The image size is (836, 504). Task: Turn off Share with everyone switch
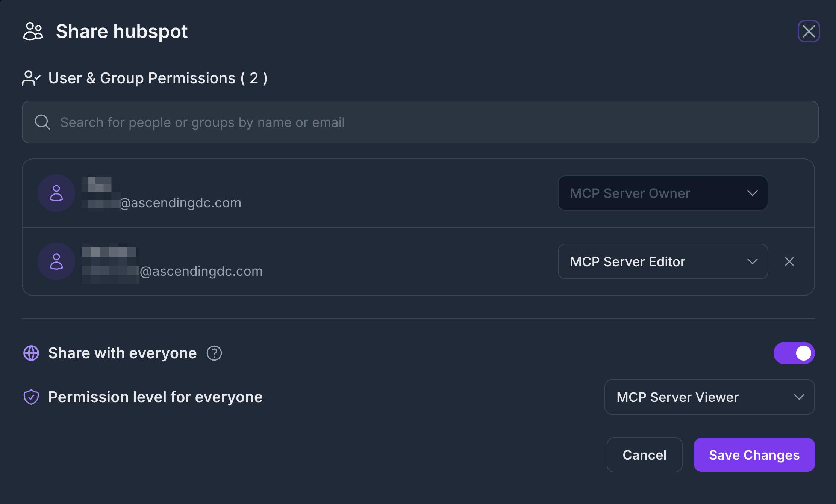tap(794, 353)
